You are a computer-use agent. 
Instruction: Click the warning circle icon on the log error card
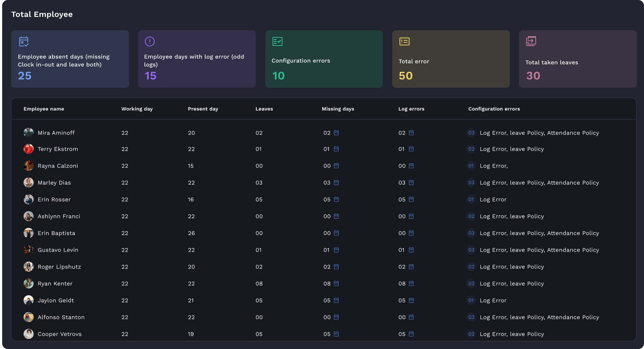click(150, 41)
